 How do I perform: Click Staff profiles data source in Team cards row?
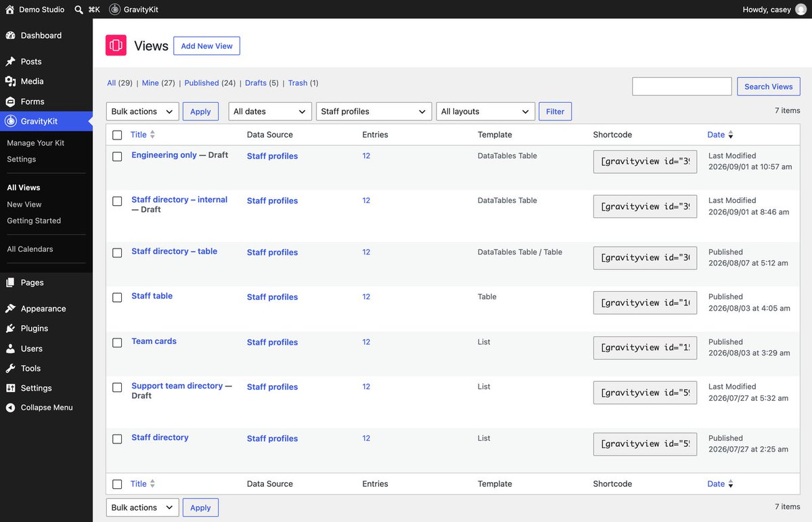[x=273, y=343]
